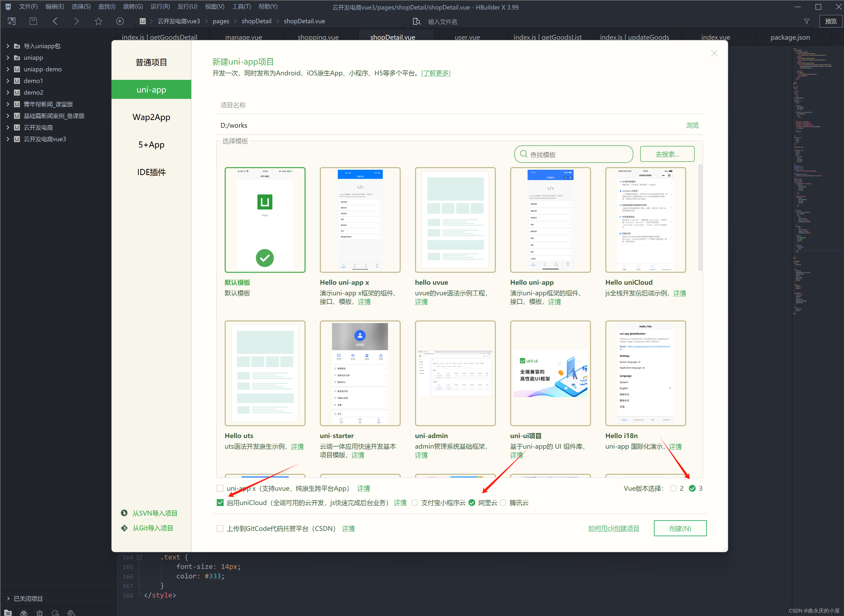Select 支付宝小程序云 radio option
The width and height of the screenshot is (844, 616).
pyautogui.click(x=414, y=503)
